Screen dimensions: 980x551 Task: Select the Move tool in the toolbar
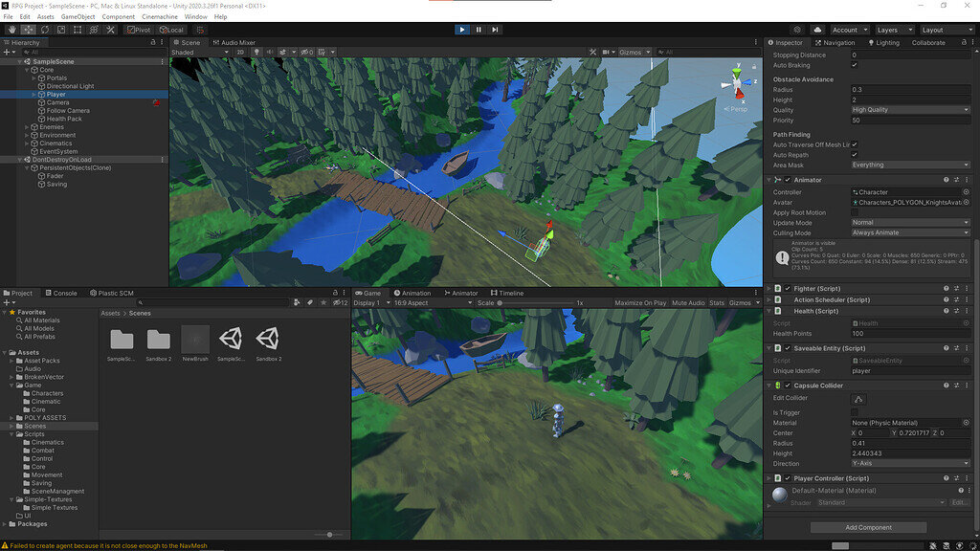point(28,30)
